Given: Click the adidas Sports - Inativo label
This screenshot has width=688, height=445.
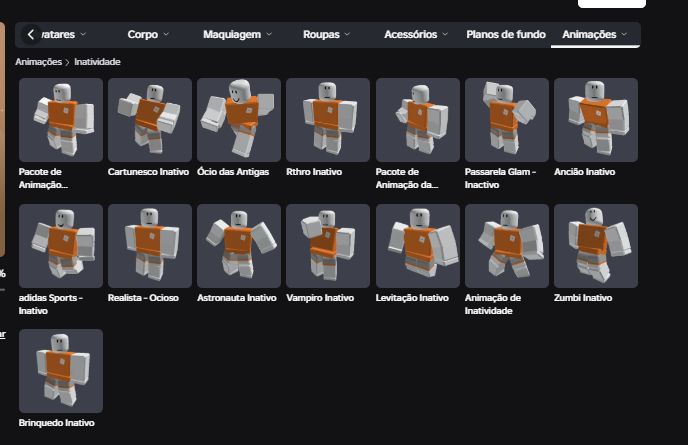Looking at the screenshot, I should (51, 304).
